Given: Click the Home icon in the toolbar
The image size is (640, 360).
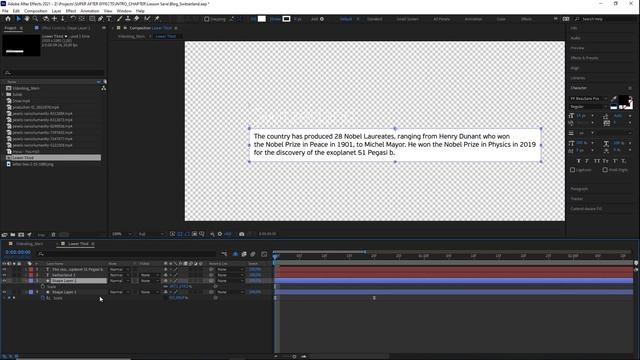Looking at the screenshot, I should (x=8, y=19).
